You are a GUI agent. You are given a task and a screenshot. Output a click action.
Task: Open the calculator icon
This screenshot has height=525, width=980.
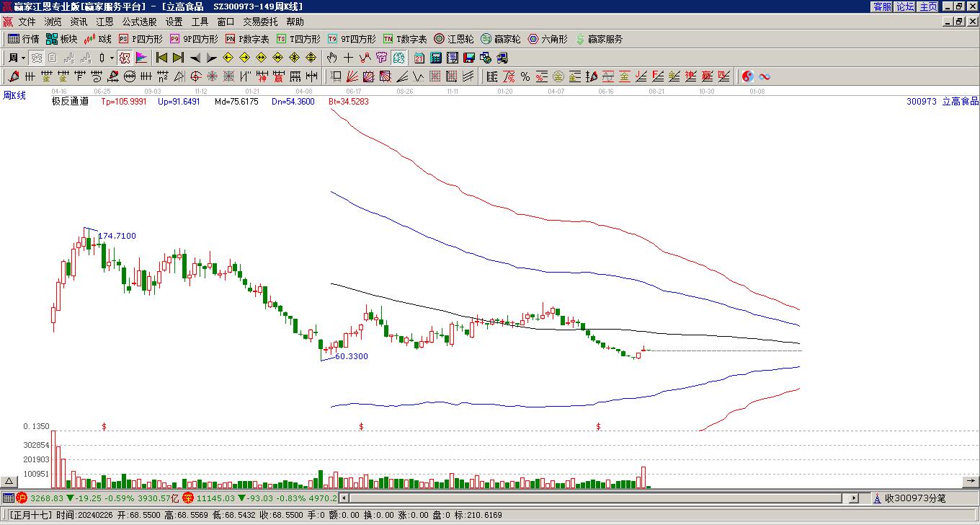pyautogui.click(x=436, y=58)
